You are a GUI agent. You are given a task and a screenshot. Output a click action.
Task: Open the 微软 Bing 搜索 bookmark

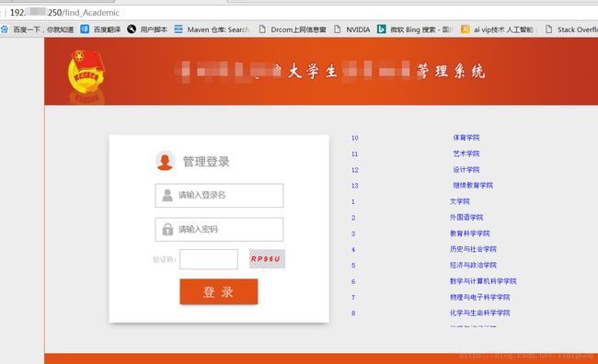tap(415, 29)
